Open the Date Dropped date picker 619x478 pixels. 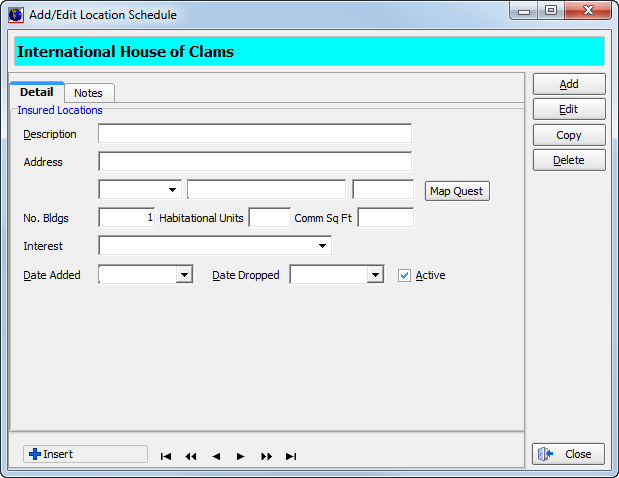(375, 275)
